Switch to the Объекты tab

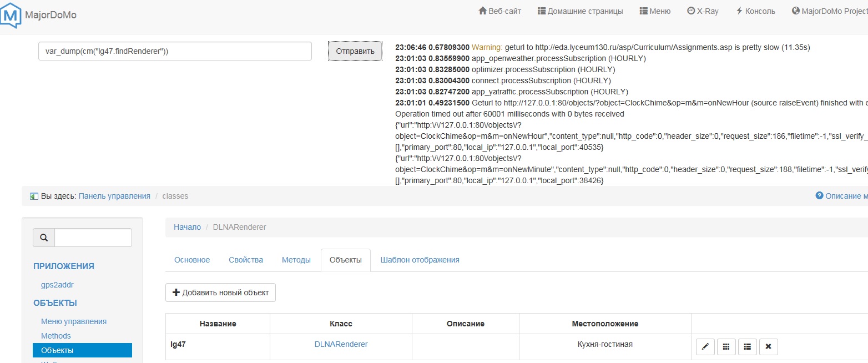345,260
